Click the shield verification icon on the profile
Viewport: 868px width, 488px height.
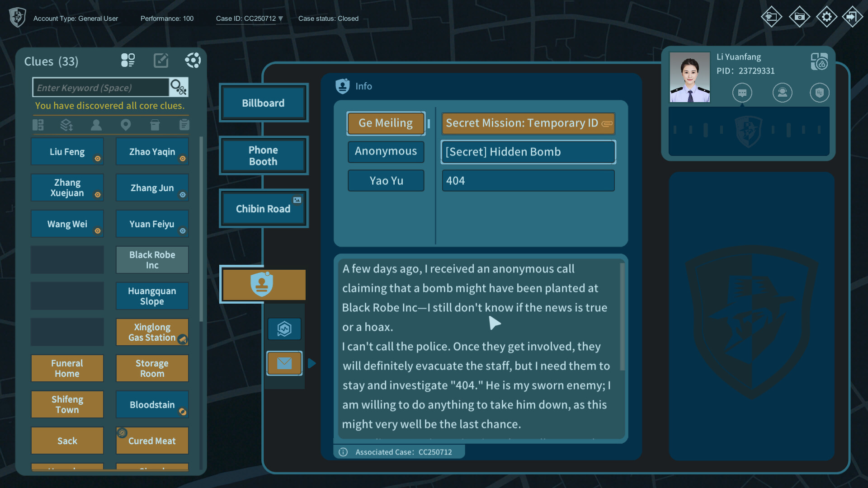[820, 93]
